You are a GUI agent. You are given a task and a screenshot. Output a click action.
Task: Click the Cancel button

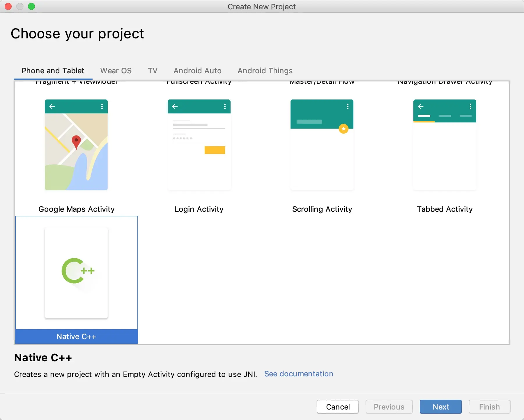(338, 407)
